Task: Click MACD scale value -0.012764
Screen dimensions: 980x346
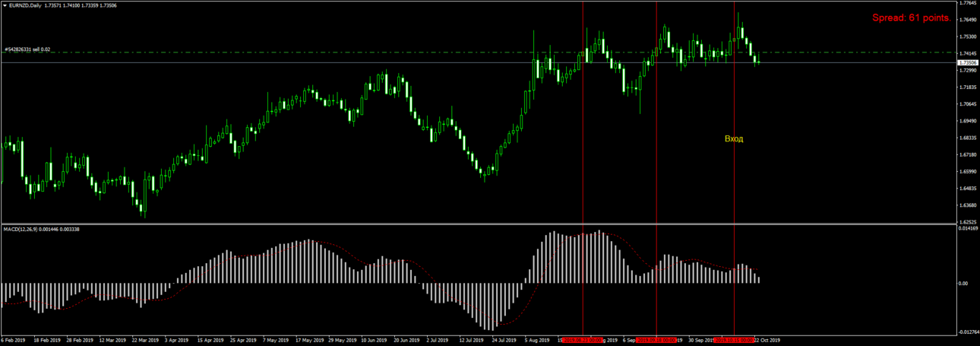Action: click(x=967, y=332)
